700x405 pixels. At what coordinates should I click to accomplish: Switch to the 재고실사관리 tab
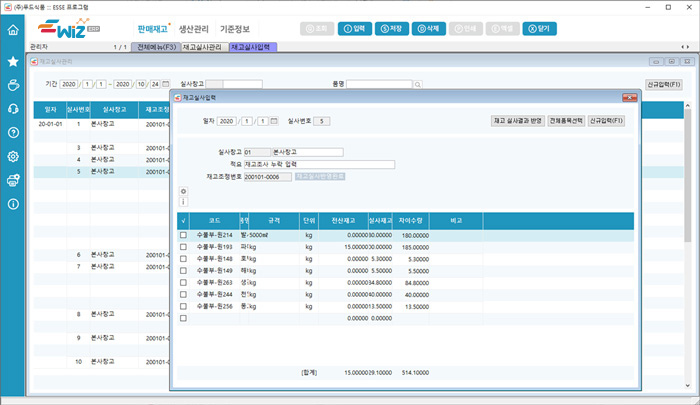pyautogui.click(x=204, y=47)
